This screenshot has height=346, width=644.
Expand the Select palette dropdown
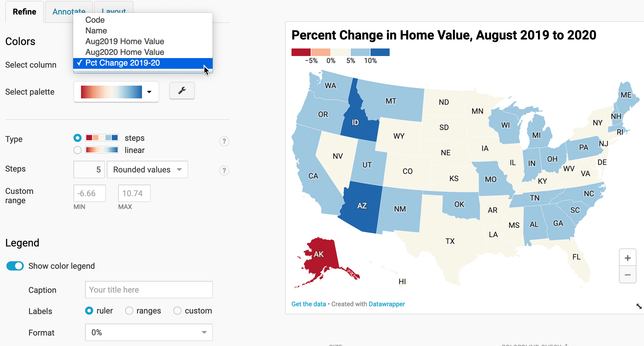[149, 91]
